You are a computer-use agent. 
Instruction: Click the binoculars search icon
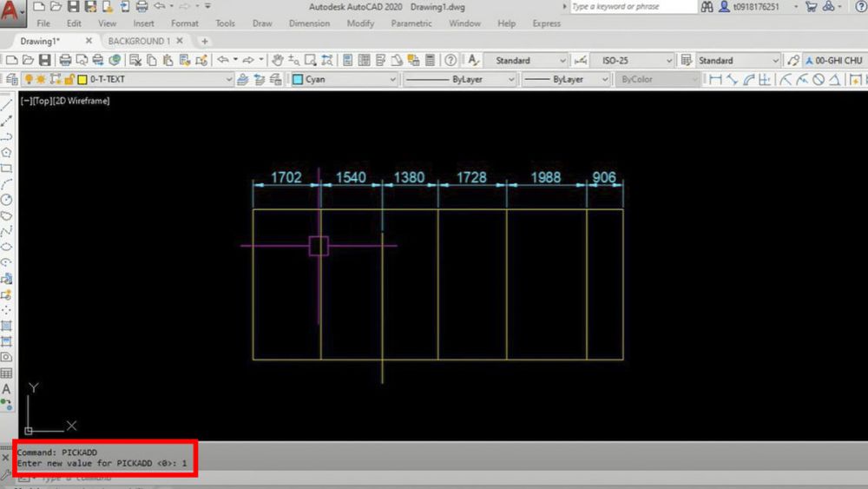pyautogui.click(x=707, y=7)
